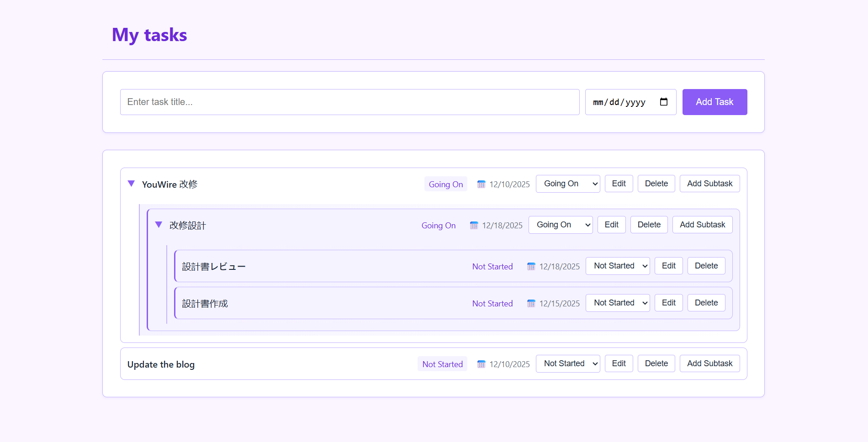Click calendar icon beside YouWire 改修 due date

(481, 184)
